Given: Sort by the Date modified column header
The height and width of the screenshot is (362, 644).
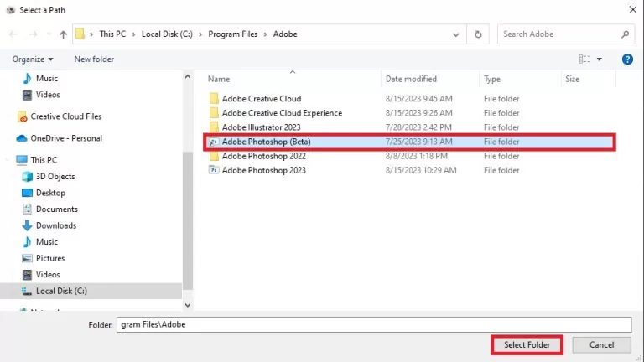Looking at the screenshot, I should (410, 79).
